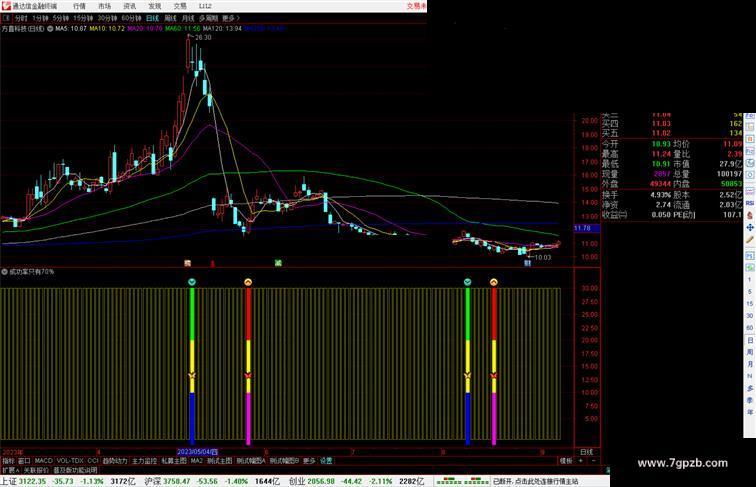Click the disconnected-server status message
This screenshot has height=487, width=756.
[535, 481]
